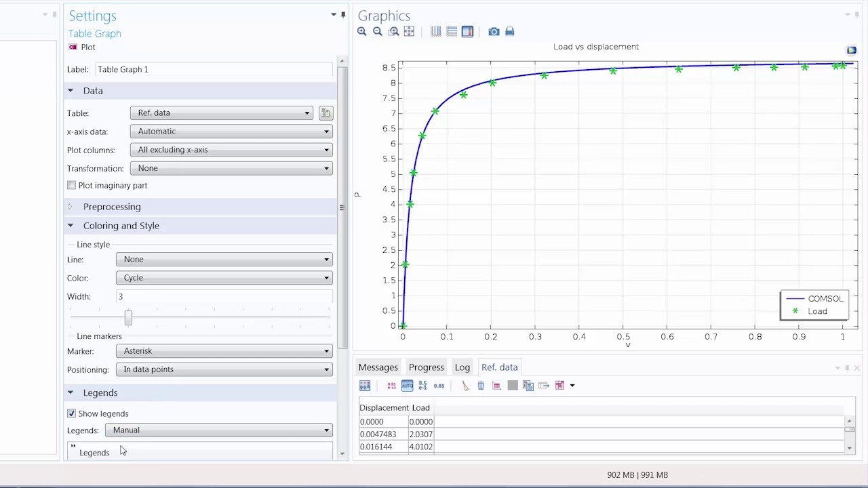868x488 pixels.
Task: Expand the Preprocessing section
Action: (x=70, y=207)
